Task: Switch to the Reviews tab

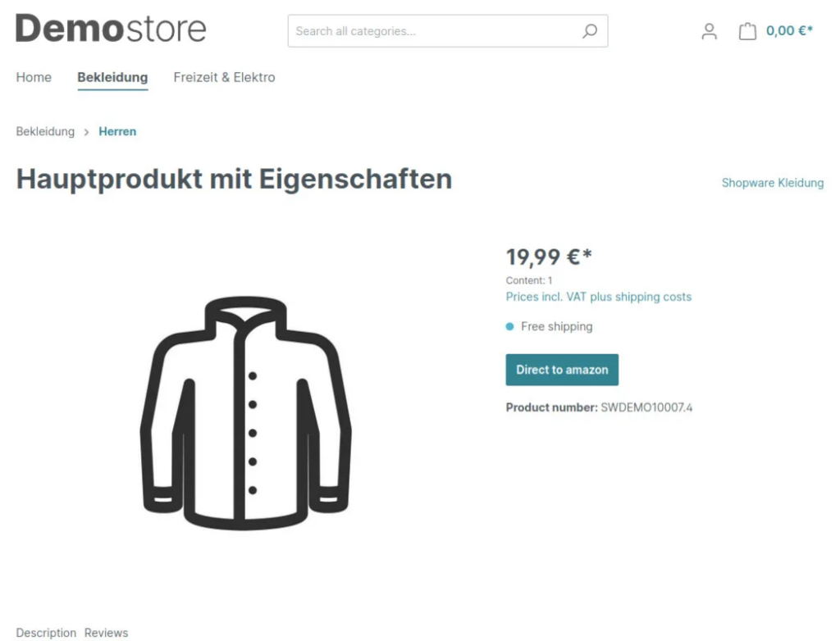Action: click(106, 633)
